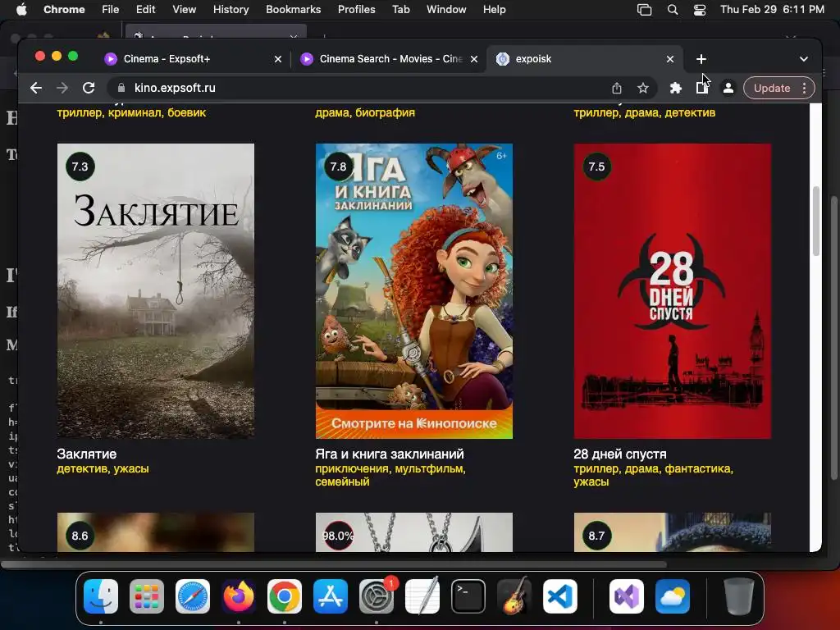The height and width of the screenshot is (630, 840).
Task: Open Visual Studio Code from the Dock
Action: pos(559,596)
